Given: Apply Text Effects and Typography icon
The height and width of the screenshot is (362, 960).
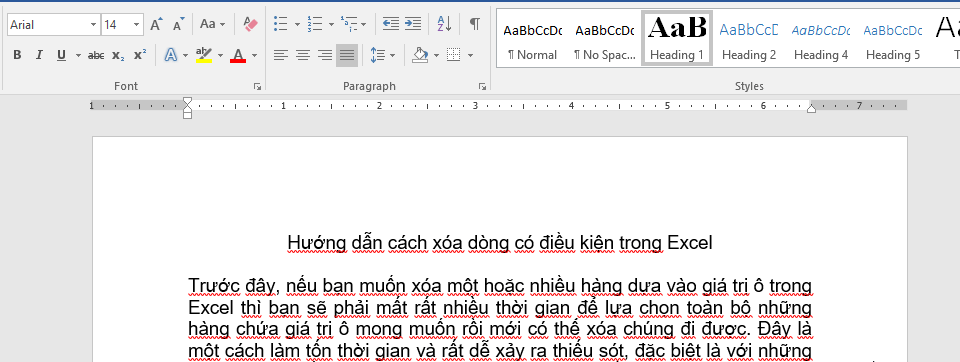Looking at the screenshot, I should pos(171,55).
